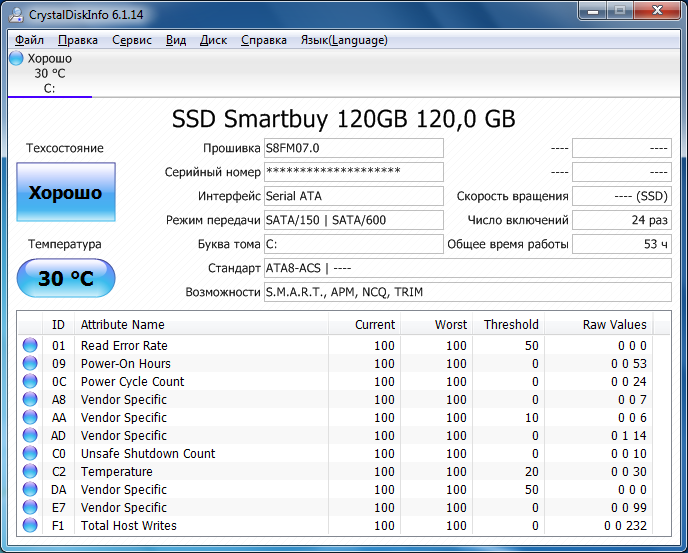
Task: Open the Вид menu
Action: coord(176,40)
